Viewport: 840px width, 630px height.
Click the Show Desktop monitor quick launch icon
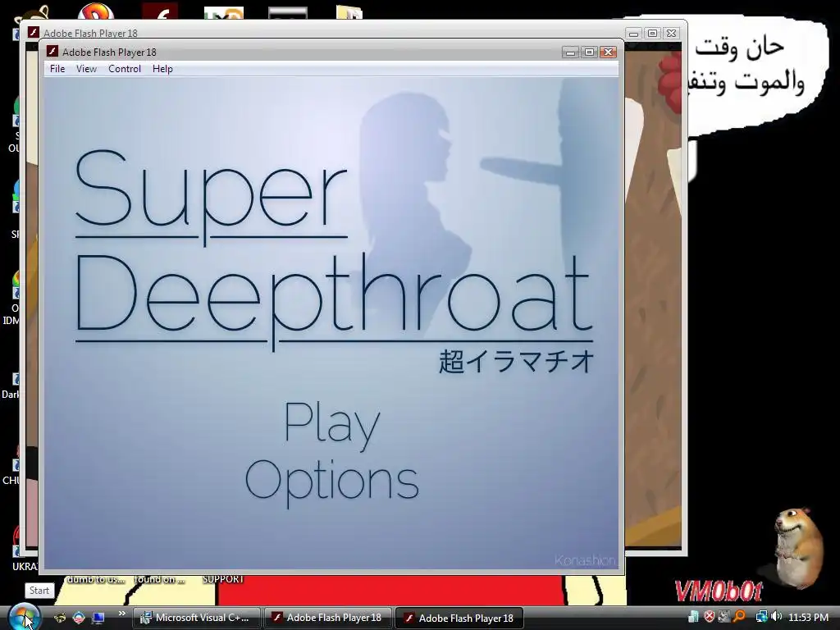pyautogui.click(x=98, y=618)
